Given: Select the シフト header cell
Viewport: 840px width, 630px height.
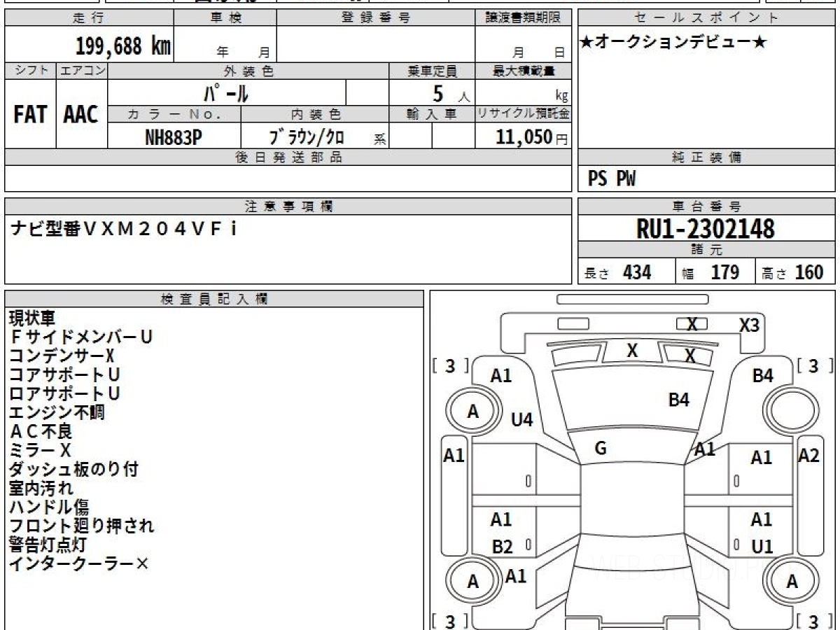Looking at the screenshot, I should click(x=30, y=71).
